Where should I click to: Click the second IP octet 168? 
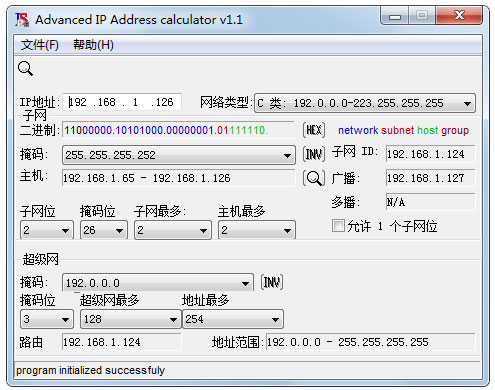[106, 102]
